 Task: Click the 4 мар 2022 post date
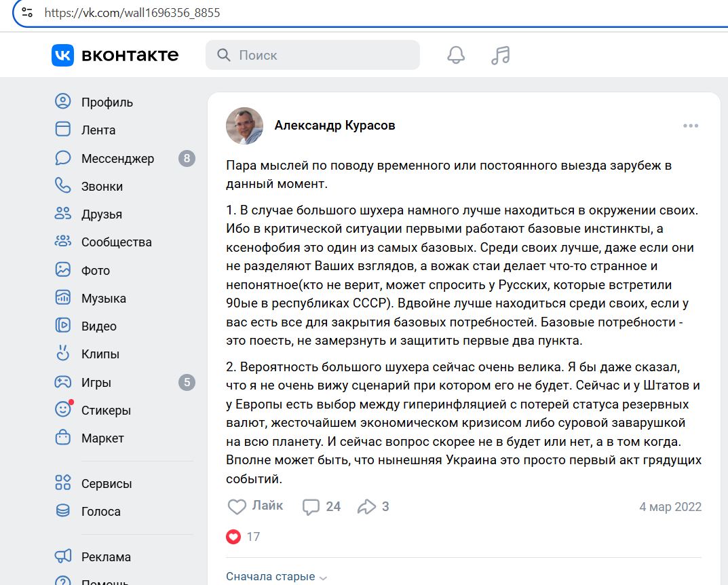coord(670,507)
